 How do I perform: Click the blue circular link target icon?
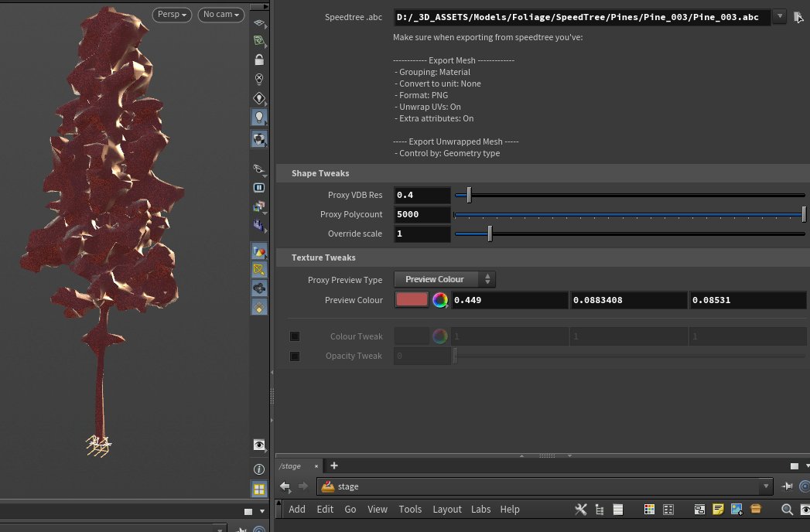(805, 486)
